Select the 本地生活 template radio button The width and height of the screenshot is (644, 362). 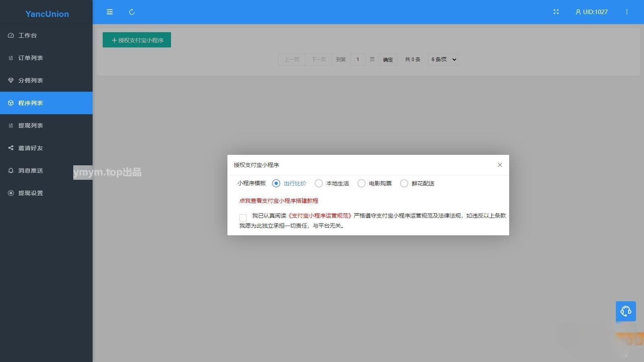tap(319, 183)
